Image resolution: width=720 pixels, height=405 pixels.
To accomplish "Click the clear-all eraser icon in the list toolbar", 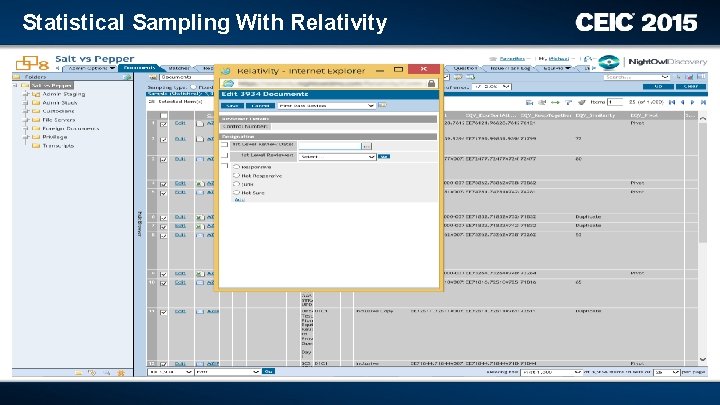I will pos(582,102).
